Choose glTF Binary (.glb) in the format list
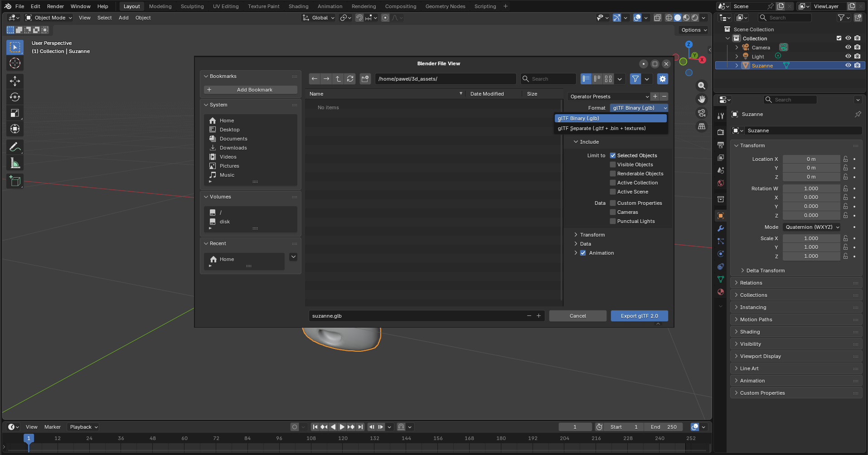868x455 pixels. click(x=611, y=118)
